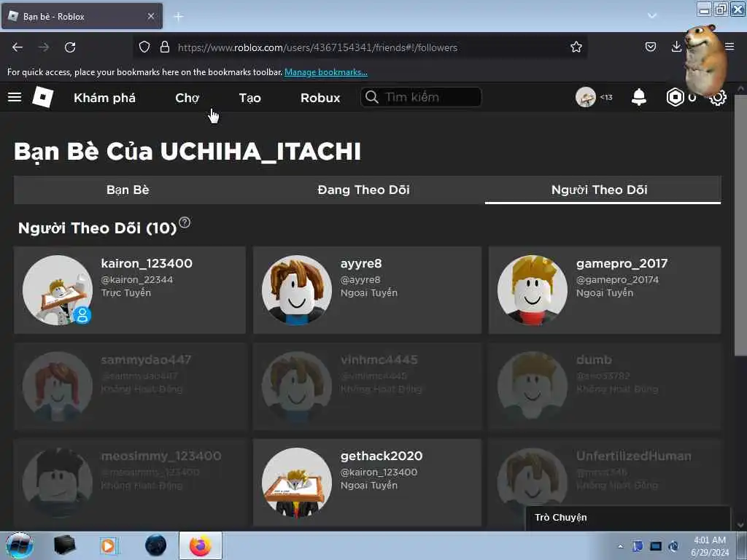The width and height of the screenshot is (747, 560).
Task: Click the search magnifier icon
Action: (x=371, y=97)
